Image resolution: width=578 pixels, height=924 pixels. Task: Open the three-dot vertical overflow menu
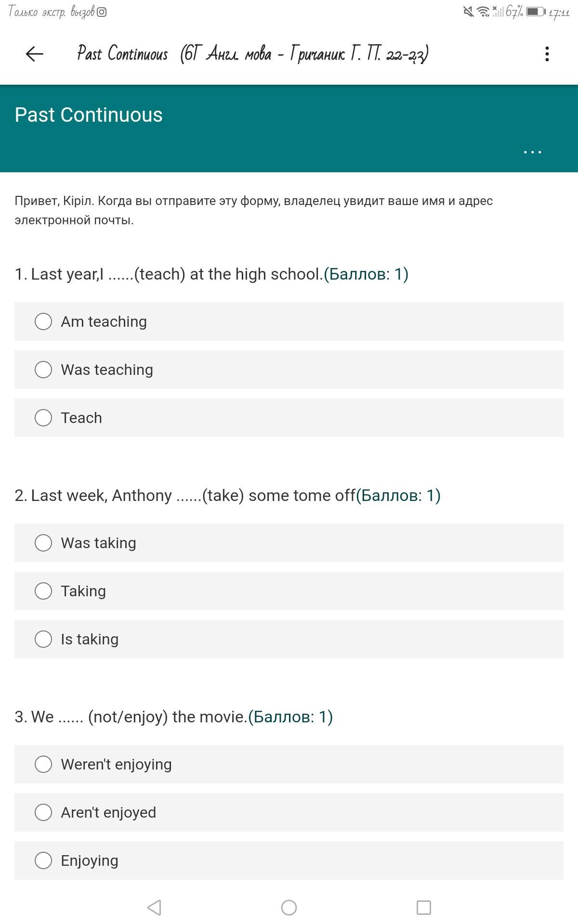[547, 54]
